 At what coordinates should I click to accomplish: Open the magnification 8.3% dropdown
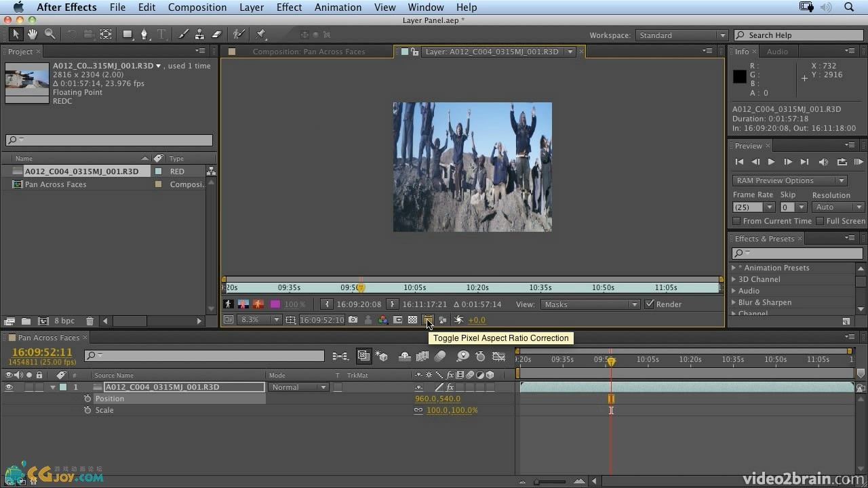(260, 320)
